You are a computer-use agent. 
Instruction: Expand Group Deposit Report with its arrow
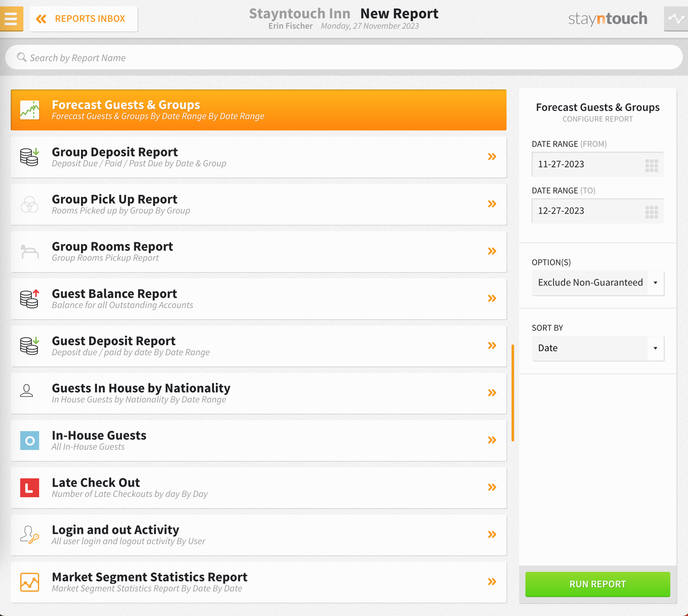coord(492,157)
